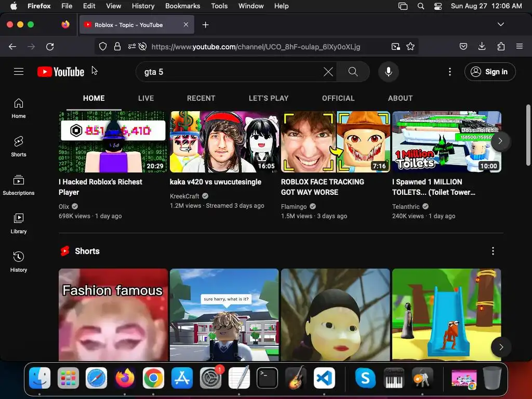Open Shorts in the sidebar

coord(19,147)
